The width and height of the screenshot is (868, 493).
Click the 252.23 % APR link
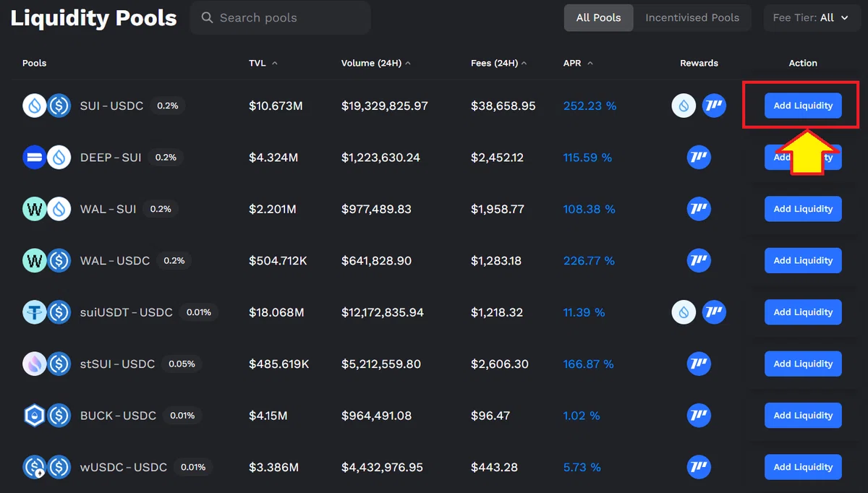click(590, 106)
